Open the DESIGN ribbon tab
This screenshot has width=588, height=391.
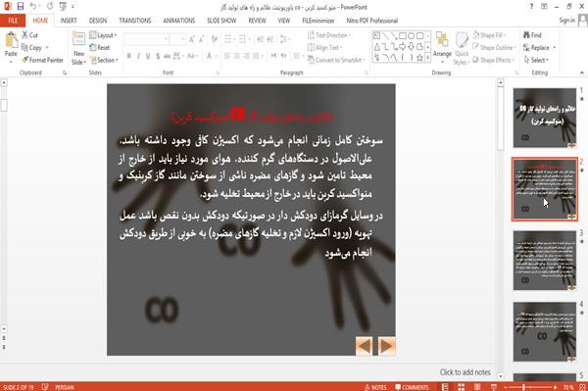coord(97,21)
